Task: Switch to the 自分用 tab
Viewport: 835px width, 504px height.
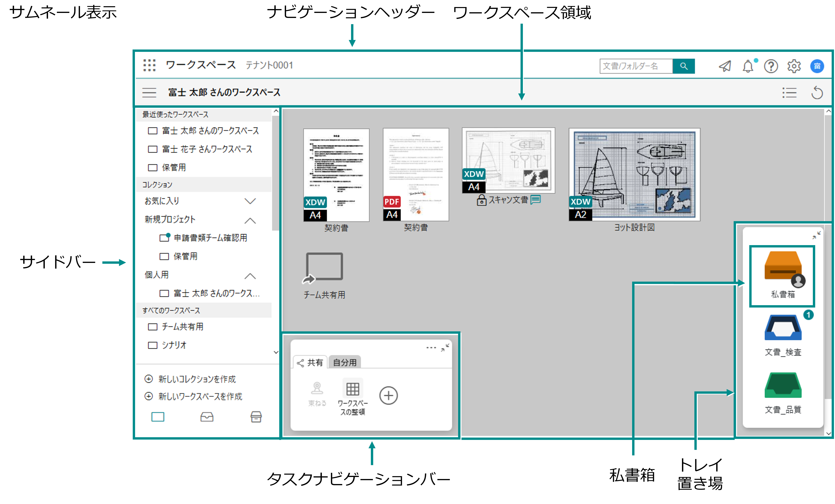Action: [x=345, y=362]
